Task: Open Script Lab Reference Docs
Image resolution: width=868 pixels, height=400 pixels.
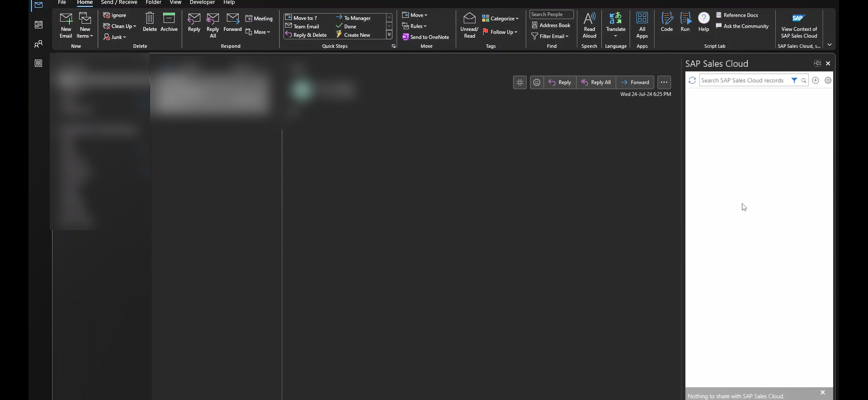Action: coord(737,15)
